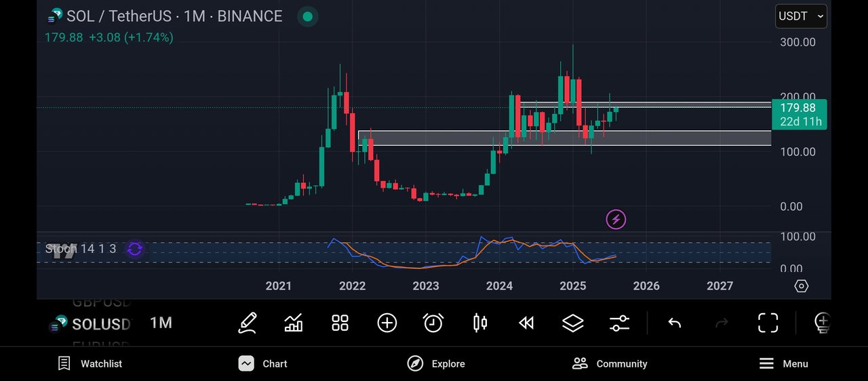Undo the last action
The height and width of the screenshot is (381, 868).
pyautogui.click(x=674, y=323)
